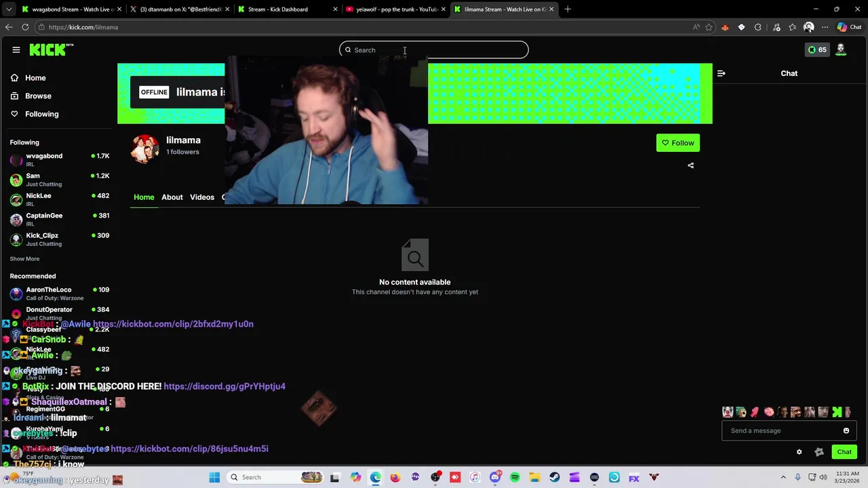Open the kickbot clip 86jsu5nu4m5i link
The width and height of the screenshot is (868, 488).
pos(189,449)
